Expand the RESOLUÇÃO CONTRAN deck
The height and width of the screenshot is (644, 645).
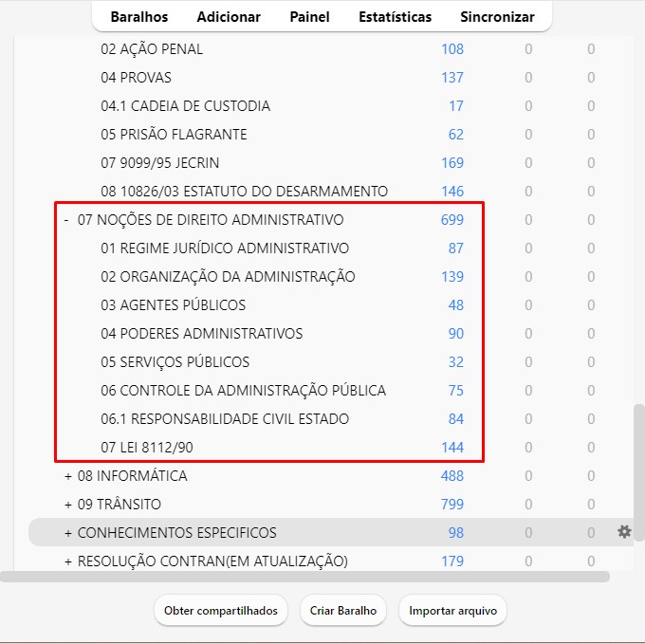(x=68, y=561)
